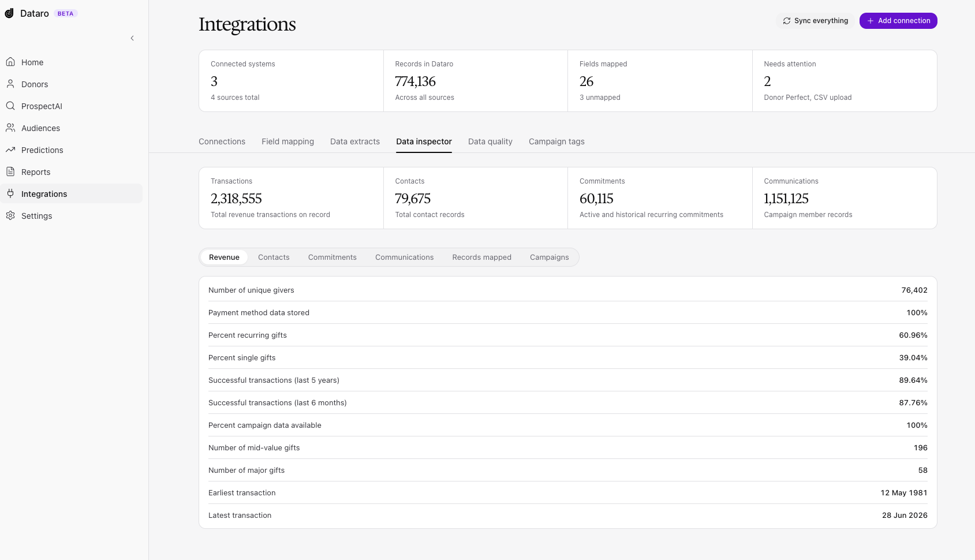The image size is (975, 560).
Task: Open Audiences via the people icon
Action: tap(10, 128)
